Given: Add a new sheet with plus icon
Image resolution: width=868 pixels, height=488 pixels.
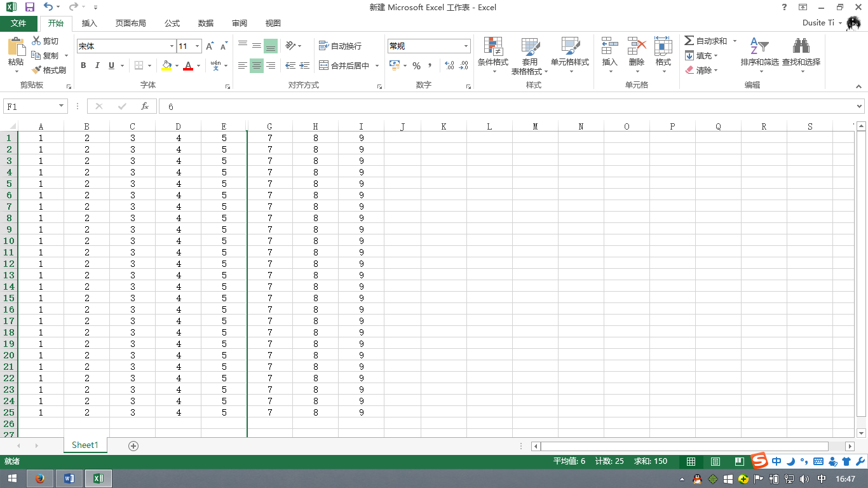Looking at the screenshot, I should (133, 445).
